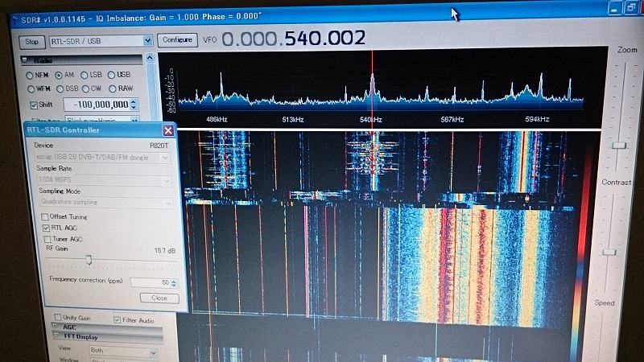Click the 15.7 dB gain value
Screen dimensions: 644x362
coord(165,250)
